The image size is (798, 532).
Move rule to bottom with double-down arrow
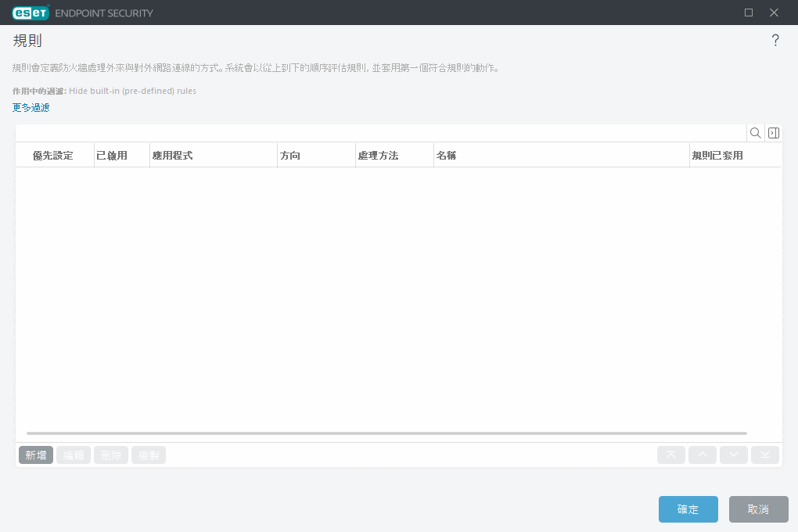(765, 455)
